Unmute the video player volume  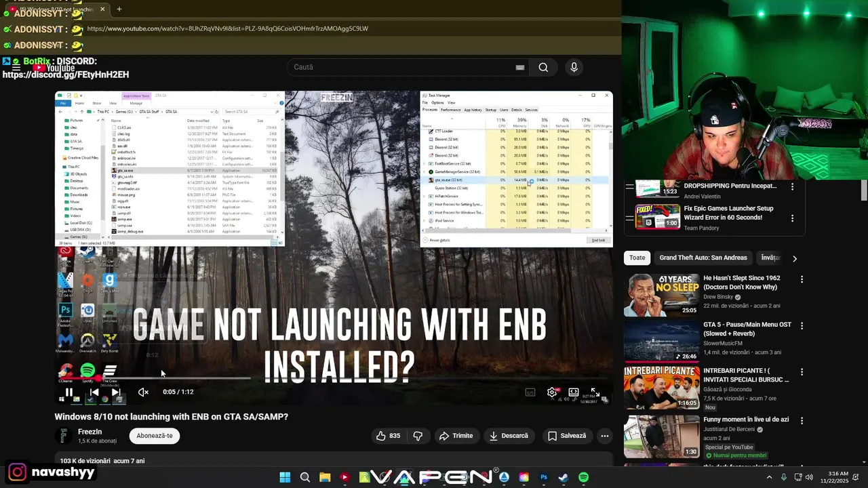click(143, 392)
